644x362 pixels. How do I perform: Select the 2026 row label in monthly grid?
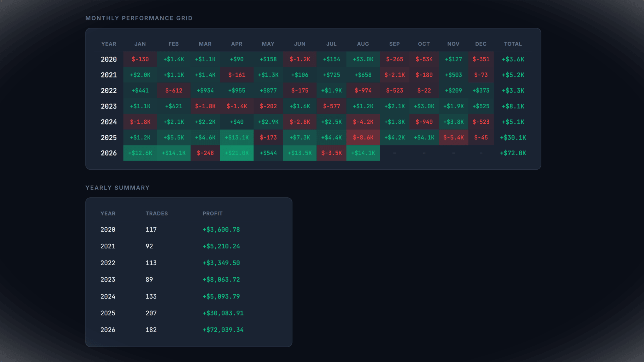click(x=109, y=153)
